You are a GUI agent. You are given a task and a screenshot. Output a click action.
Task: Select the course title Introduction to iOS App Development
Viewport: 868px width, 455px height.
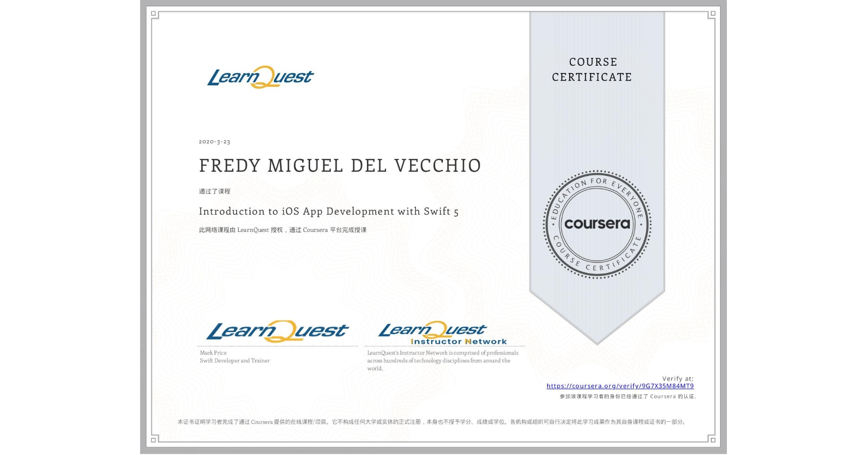tap(329, 211)
